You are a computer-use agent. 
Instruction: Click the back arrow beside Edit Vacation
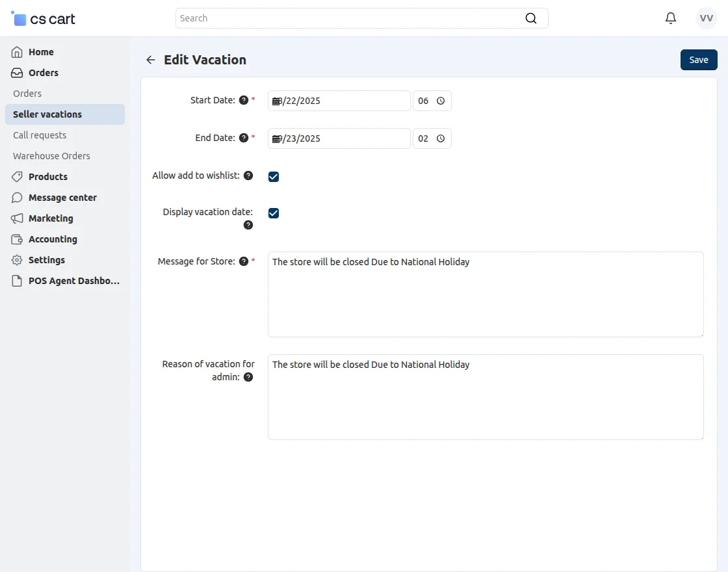click(x=151, y=60)
